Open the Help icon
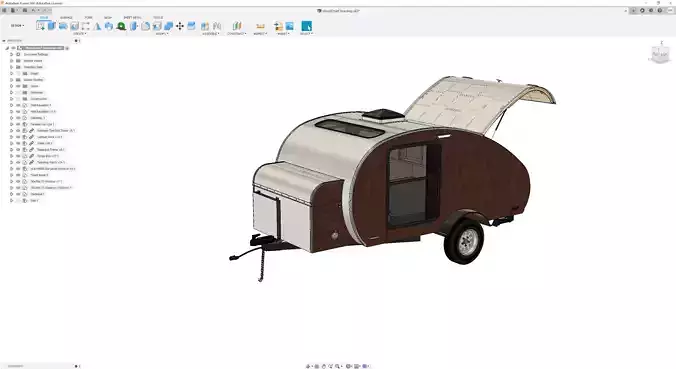The width and height of the screenshot is (676, 369). tap(660, 10)
